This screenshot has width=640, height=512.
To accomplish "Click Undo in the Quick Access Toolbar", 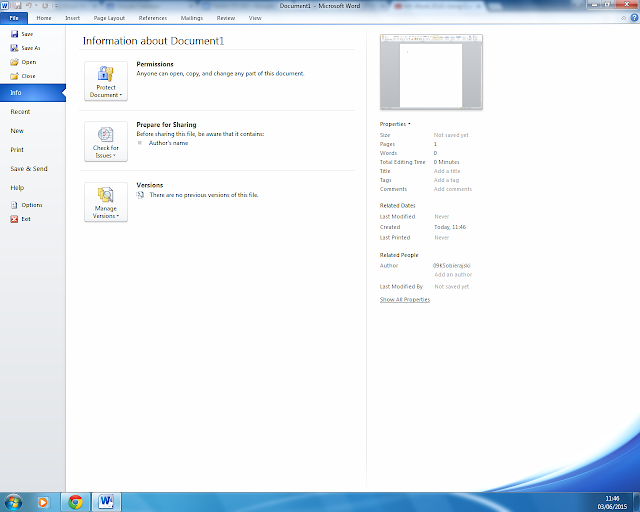I will click(29, 6).
